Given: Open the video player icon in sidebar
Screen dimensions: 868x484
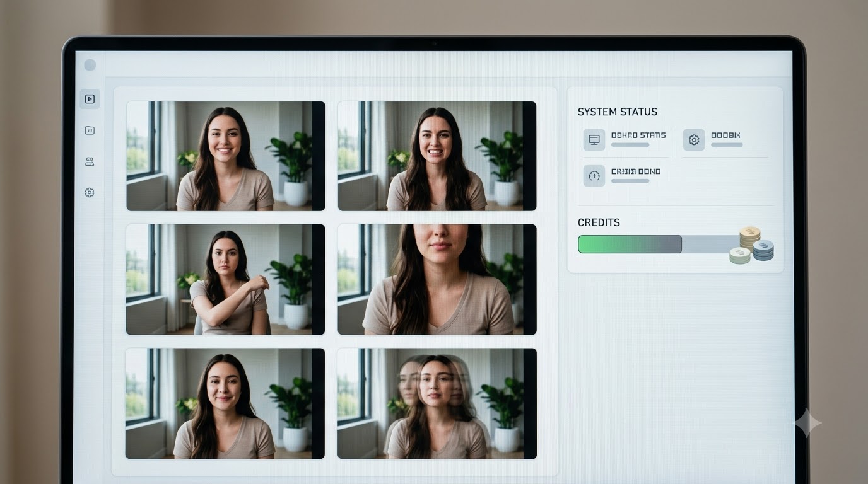Looking at the screenshot, I should coord(90,99).
